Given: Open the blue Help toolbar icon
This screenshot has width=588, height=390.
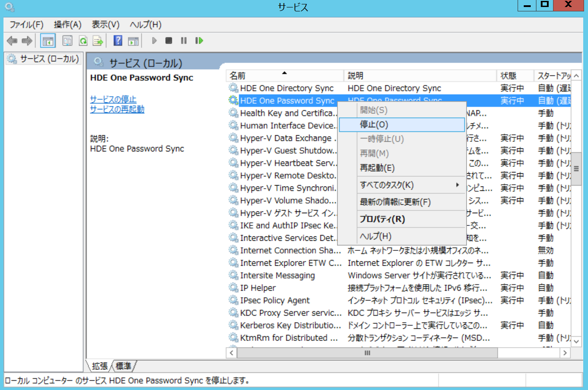Looking at the screenshot, I should (x=118, y=41).
